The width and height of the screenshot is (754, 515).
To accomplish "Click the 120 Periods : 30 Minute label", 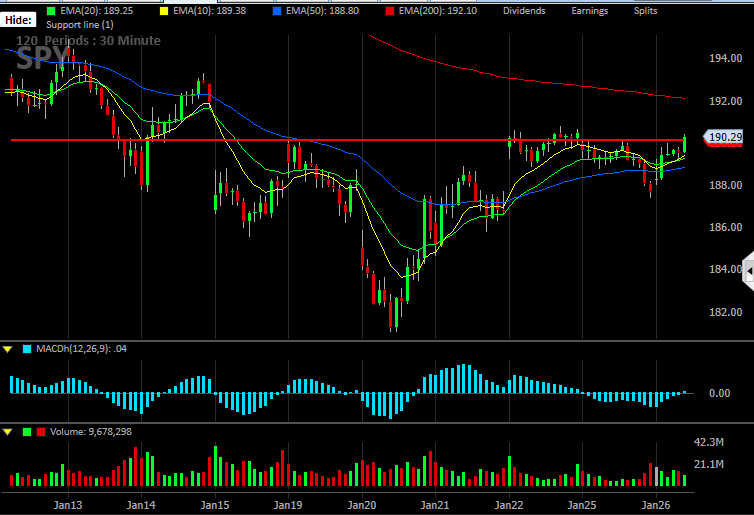I will pos(88,40).
